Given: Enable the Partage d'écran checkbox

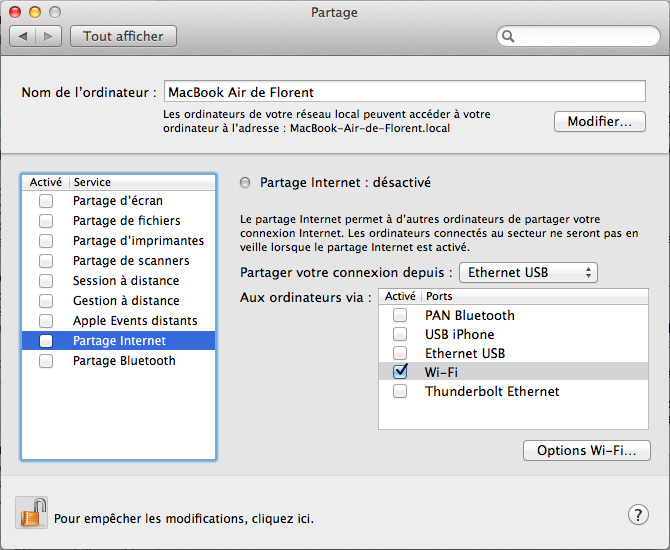Looking at the screenshot, I should click(x=46, y=201).
